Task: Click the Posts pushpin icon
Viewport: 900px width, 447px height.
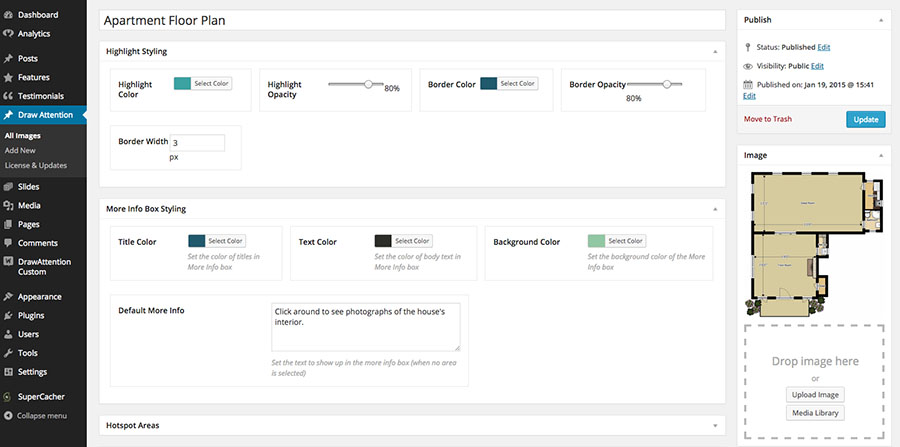Action: (x=9, y=59)
